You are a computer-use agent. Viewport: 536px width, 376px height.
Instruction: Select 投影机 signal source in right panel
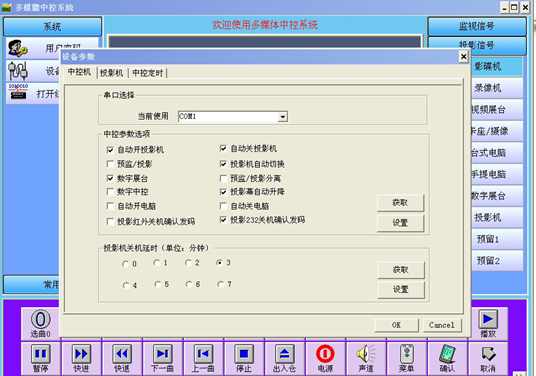pyautogui.click(x=497, y=217)
